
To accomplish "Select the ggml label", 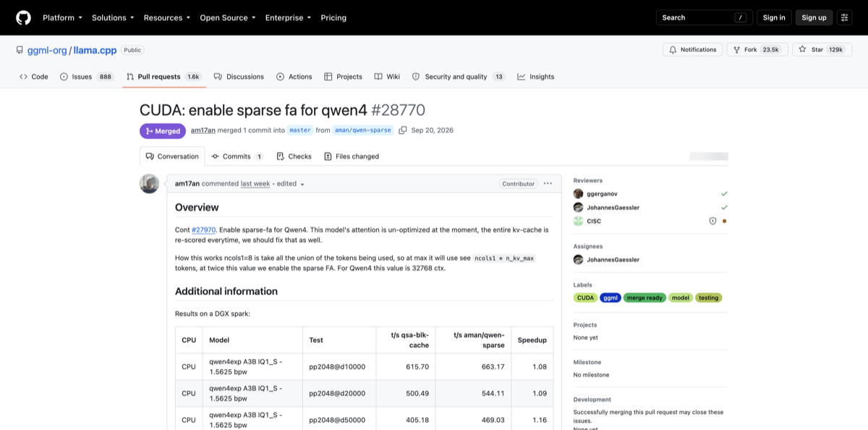I will tap(610, 298).
